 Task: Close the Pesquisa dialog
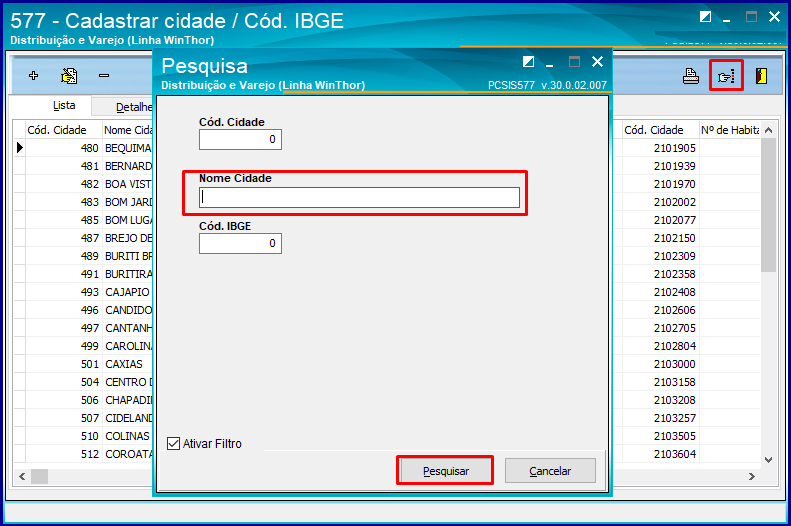(x=597, y=62)
